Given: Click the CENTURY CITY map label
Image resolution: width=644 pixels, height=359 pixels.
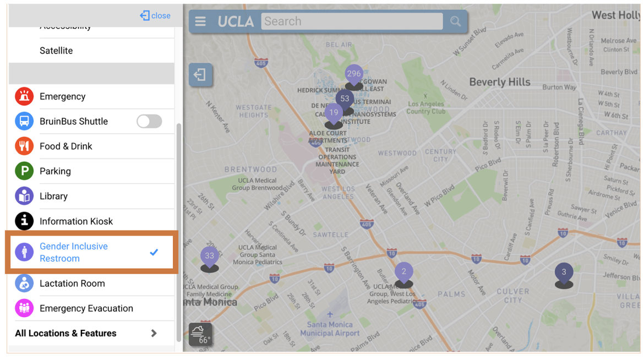Looking at the screenshot, I should point(440,155).
